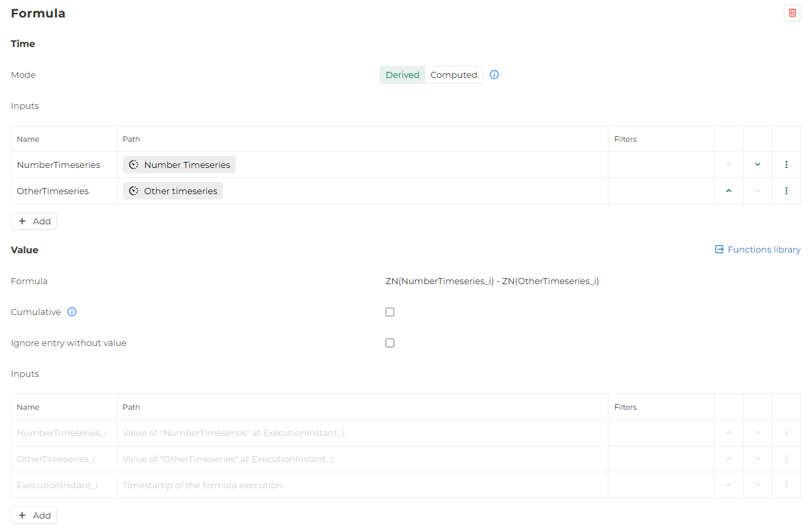This screenshot has height=532, width=808.
Task: Click the NumberTimeseries name cell
Action: [x=58, y=165]
